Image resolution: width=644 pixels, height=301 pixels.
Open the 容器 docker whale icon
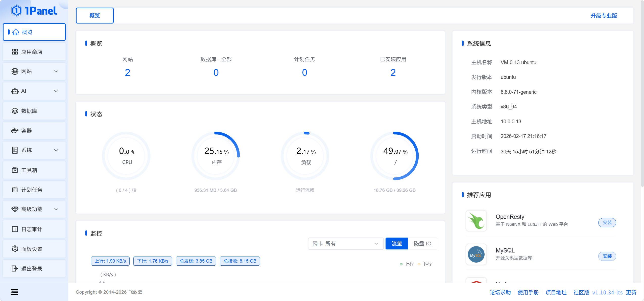tap(15, 130)
